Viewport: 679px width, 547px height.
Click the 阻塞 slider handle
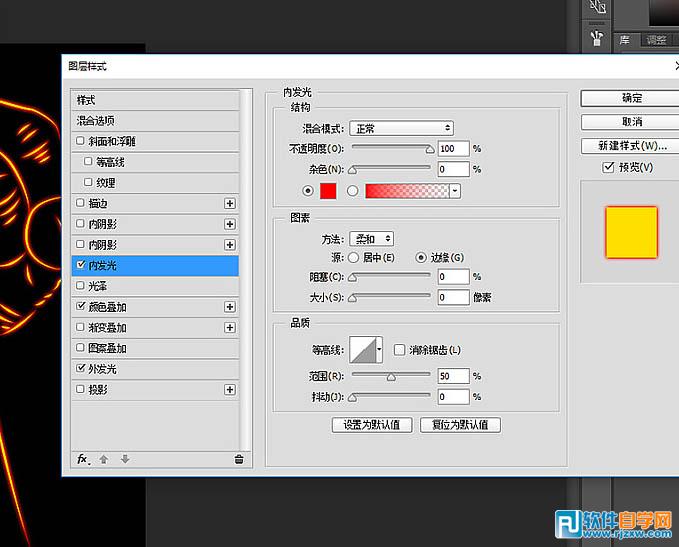352,278
